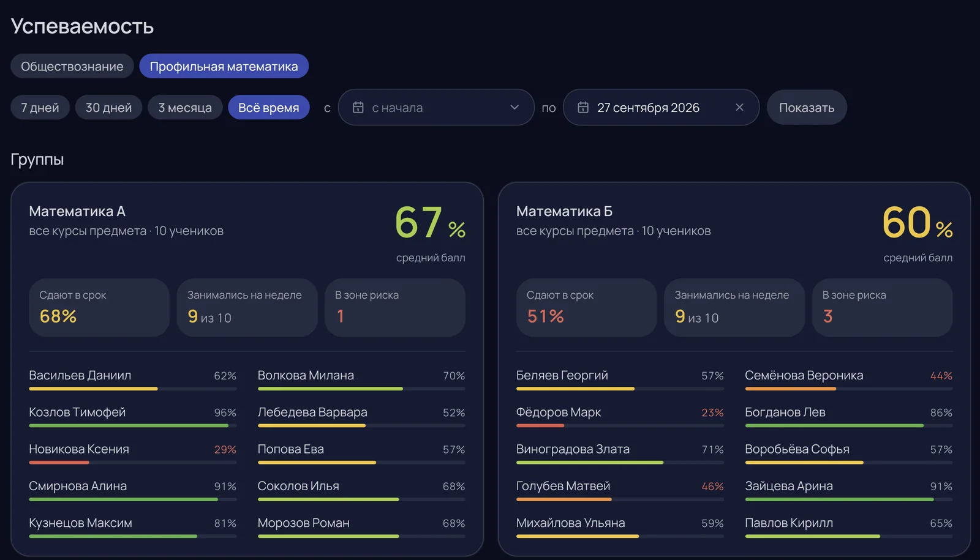Select the Всё время period filter
This screenshot has height=560, width=980.
269,108
